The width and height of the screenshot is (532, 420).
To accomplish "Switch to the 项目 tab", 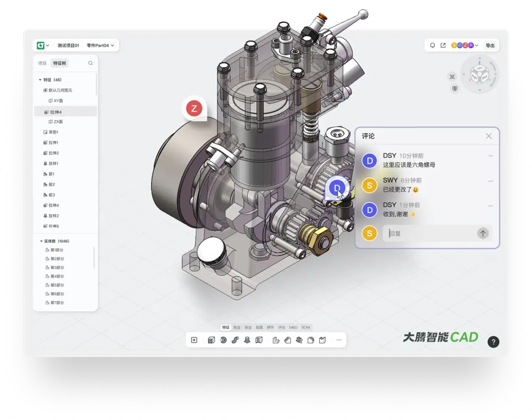I will click(42, 63).
